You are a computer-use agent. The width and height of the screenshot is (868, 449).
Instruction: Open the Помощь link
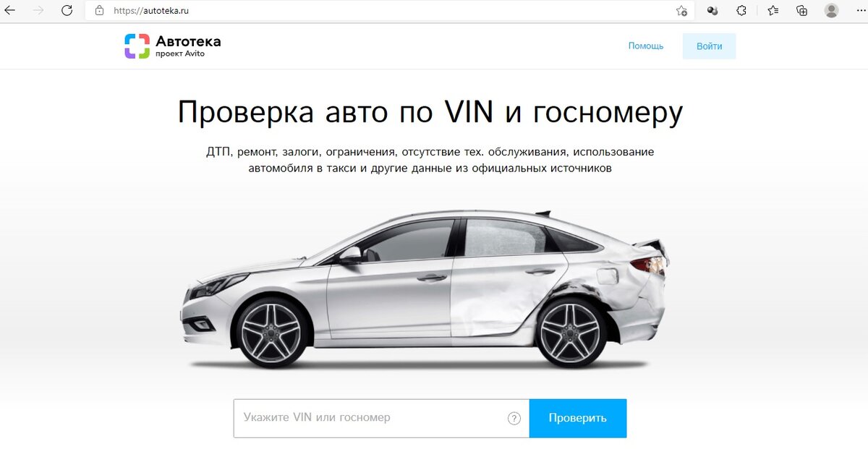646,46
